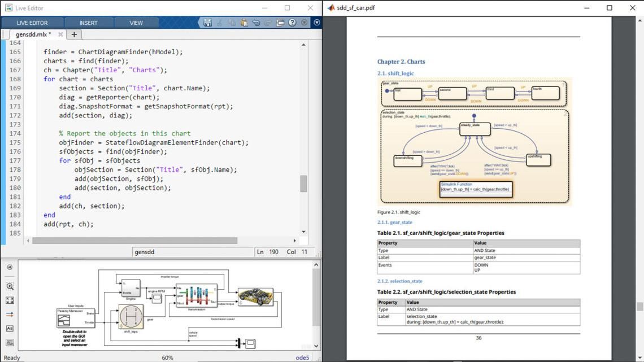Select the Zoom In tool on the model preview

point(10,286)
